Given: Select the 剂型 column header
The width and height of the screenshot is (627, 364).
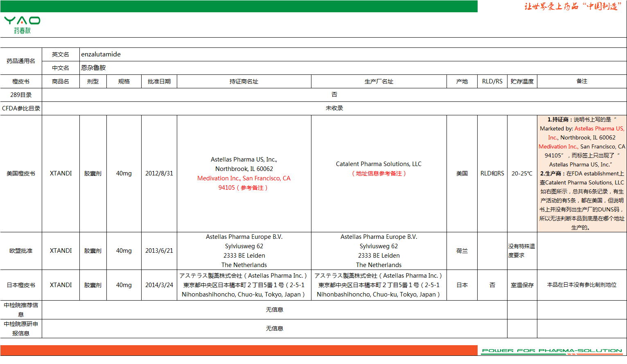Looking at the screenshot, I should coord(93,81).
